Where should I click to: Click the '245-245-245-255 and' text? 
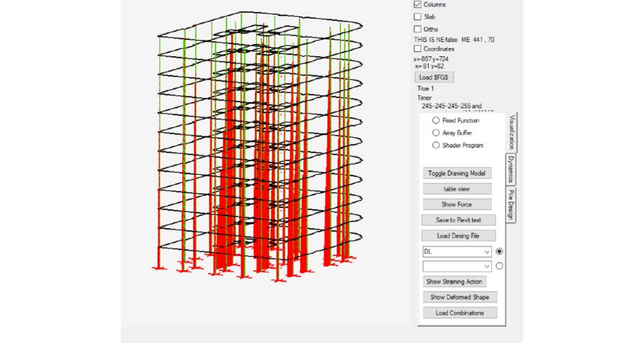[x=451, y=106]
